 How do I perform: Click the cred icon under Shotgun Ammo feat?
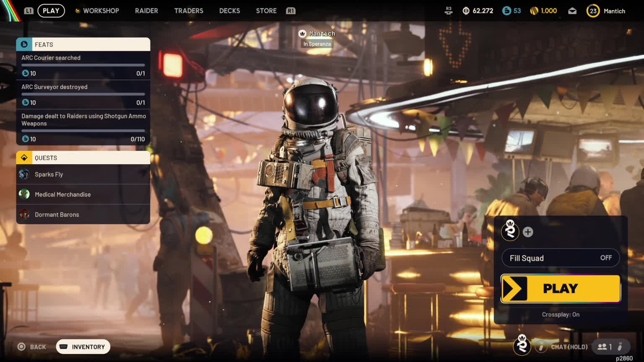[x=25, y=139]
